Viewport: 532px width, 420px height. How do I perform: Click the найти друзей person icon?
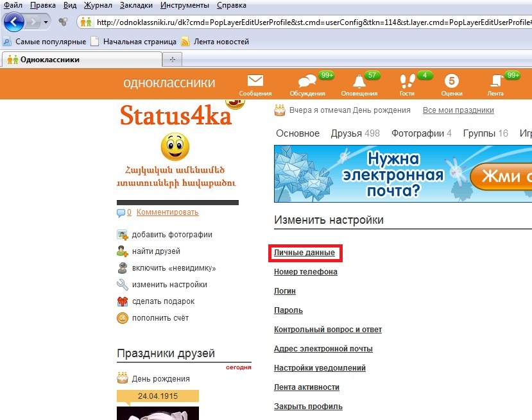[x=122, y=251]
